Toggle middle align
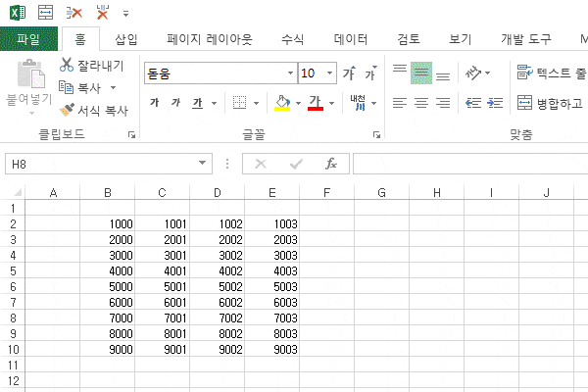 421,73
